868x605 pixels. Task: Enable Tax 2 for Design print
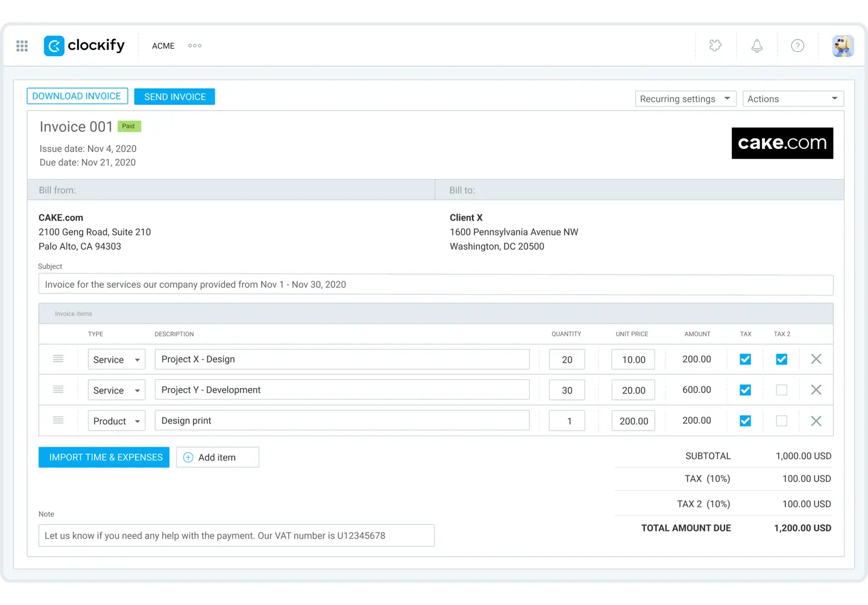pos(782,421)
